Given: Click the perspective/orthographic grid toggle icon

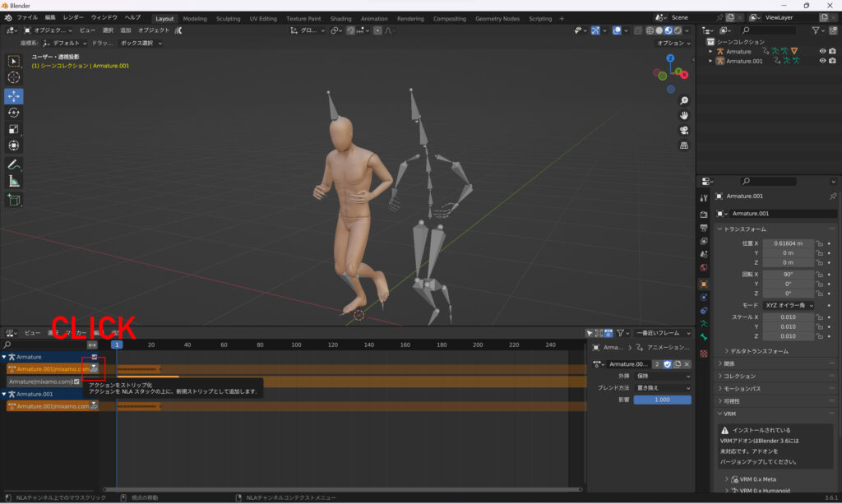Looking at the screenshot, I should [x=683, y=146].
